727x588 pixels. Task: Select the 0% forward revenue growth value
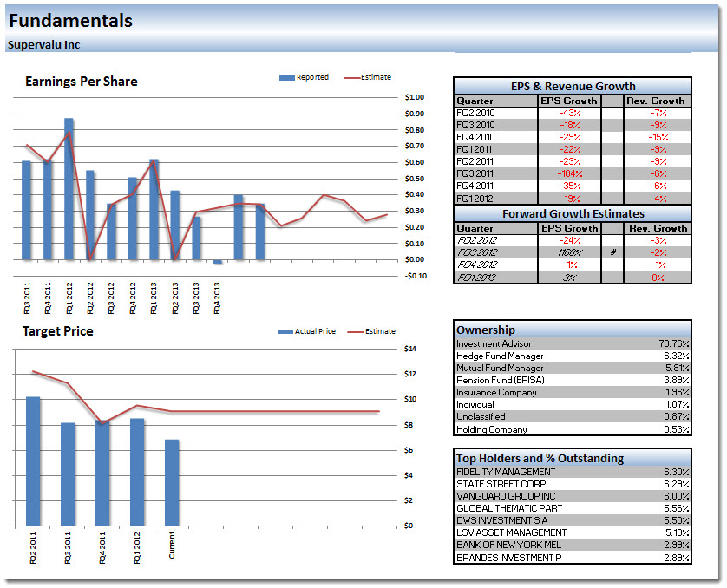pyautogui.click(x=658, y=278)
